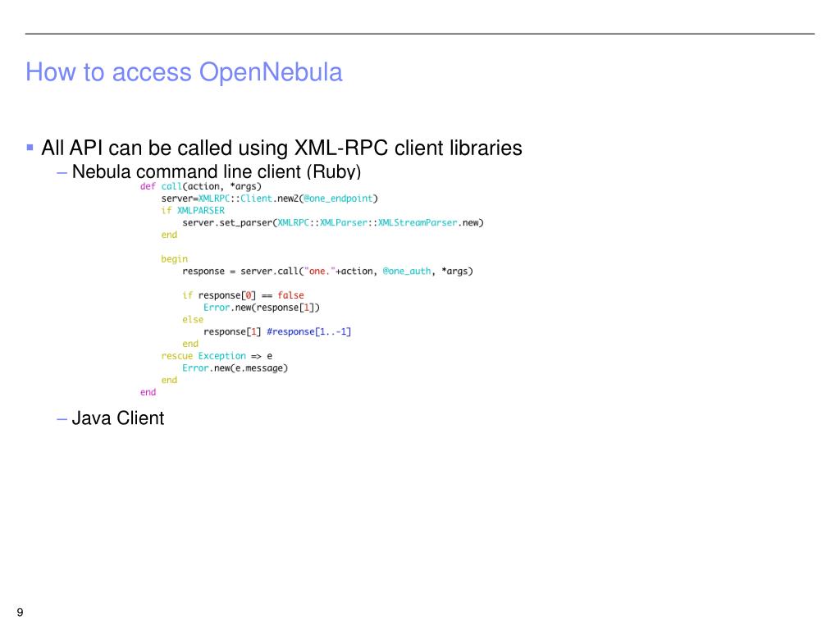The width and height of the screenshot is (840, 630).
Task: Click the "Java Client" sub-bullet
Action: coord(117,418)
